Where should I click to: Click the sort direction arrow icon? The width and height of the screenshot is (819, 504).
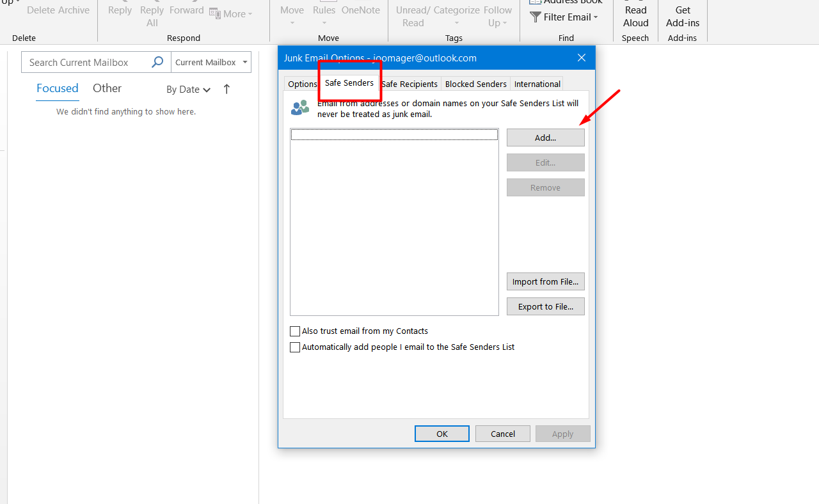click(x=227, y=89)
